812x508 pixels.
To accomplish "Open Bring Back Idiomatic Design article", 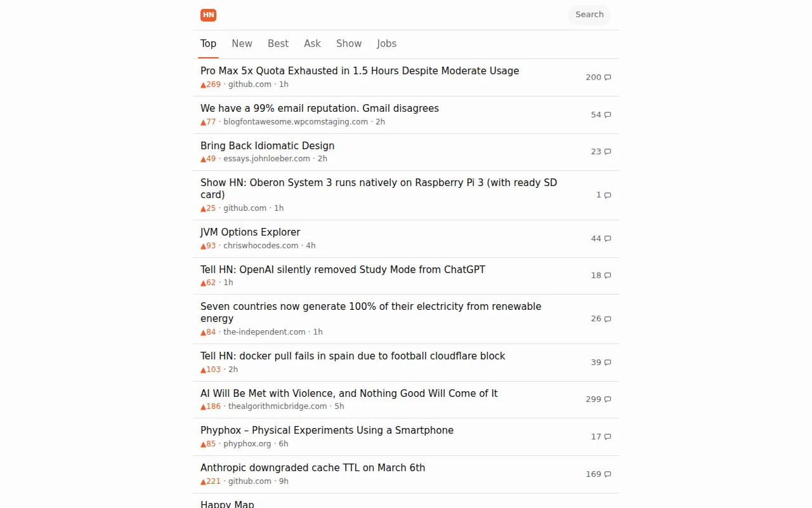I will pos(267,145).
